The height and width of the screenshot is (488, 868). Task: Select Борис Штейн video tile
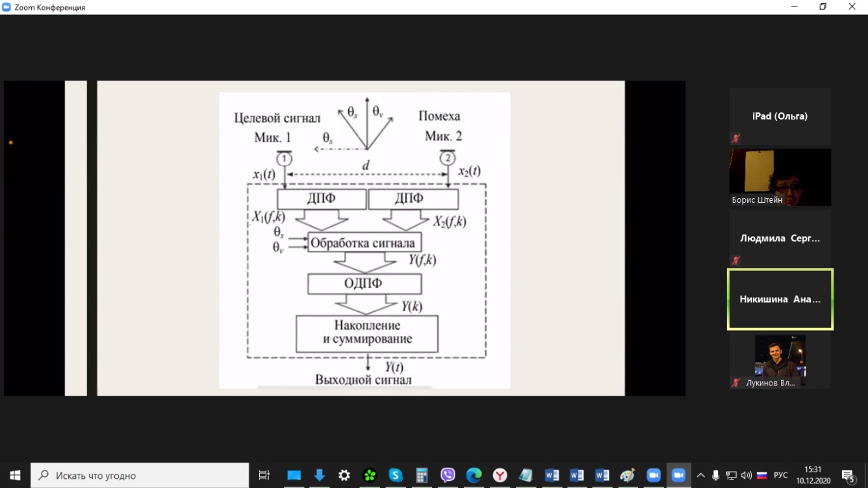[780, 177]
